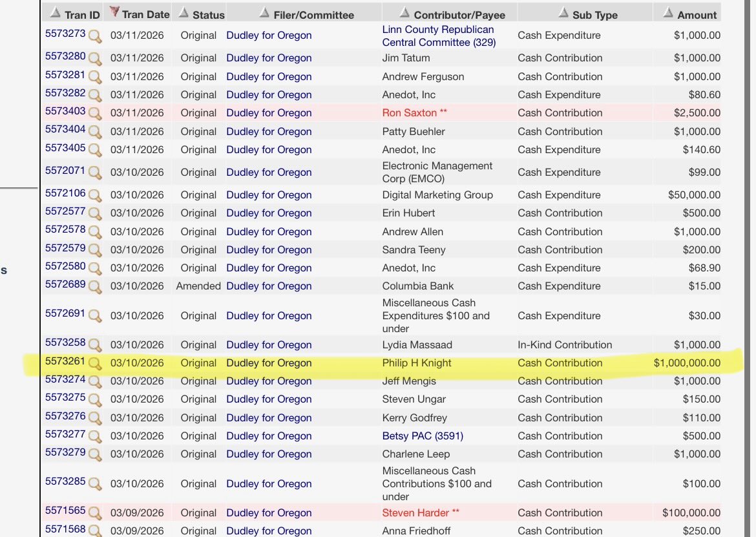
Task: Open magnifier details for transaction 5573405
Action: click(x=95, y=151)
